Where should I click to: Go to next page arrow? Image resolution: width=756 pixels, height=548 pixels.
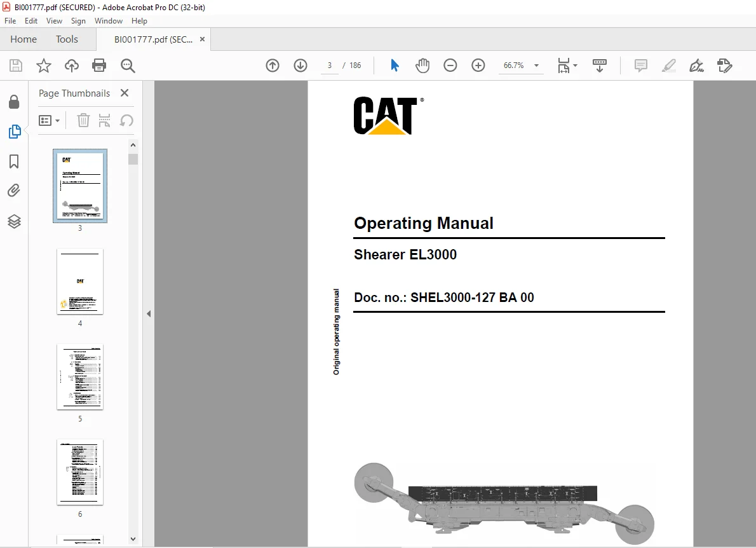(x=300, y=65)
